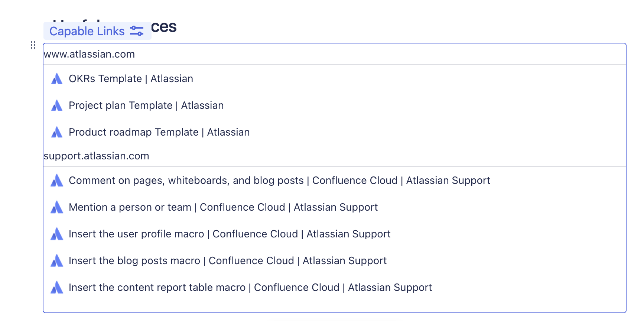Open Insert the content report table macro link
Image resolution: width=644 pixels, height=321 pixels.
tap(250, 288)
